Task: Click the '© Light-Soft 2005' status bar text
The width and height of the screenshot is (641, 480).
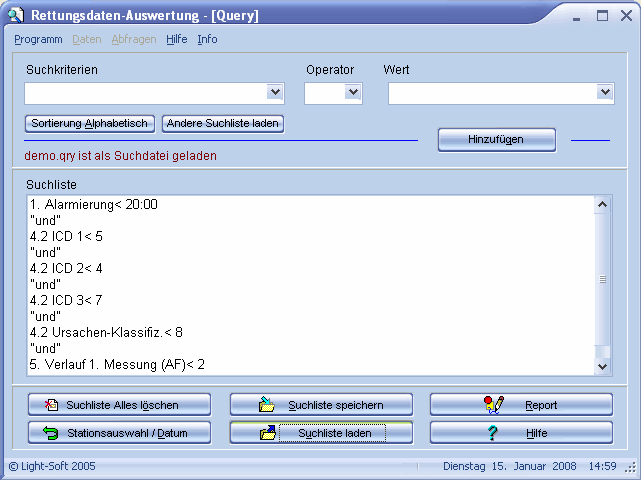Action: click(x=52, y=466)
